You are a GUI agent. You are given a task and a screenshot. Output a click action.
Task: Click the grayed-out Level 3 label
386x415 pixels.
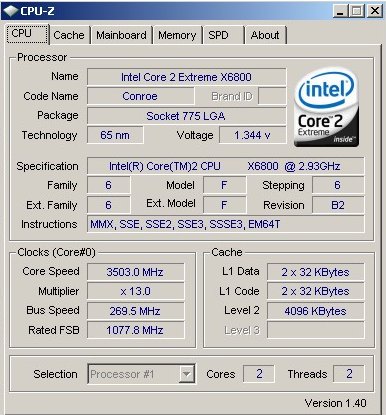click(x=242, y=330)
